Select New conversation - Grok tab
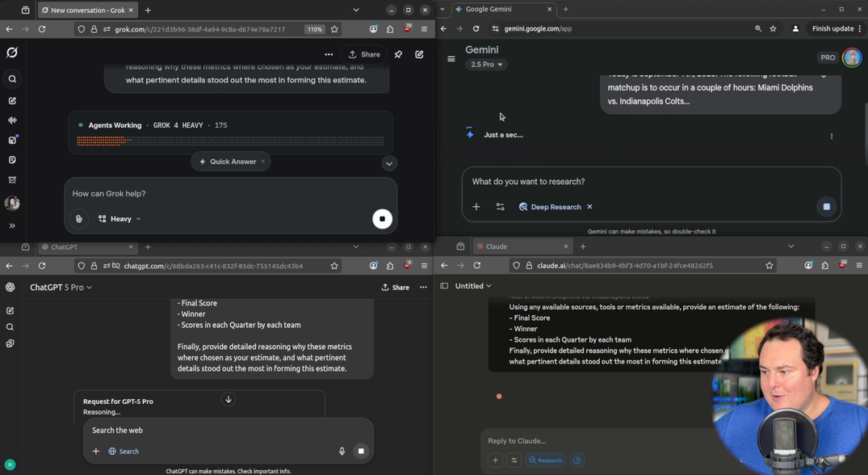The image size is (868, 475). (x=87, y=10)
